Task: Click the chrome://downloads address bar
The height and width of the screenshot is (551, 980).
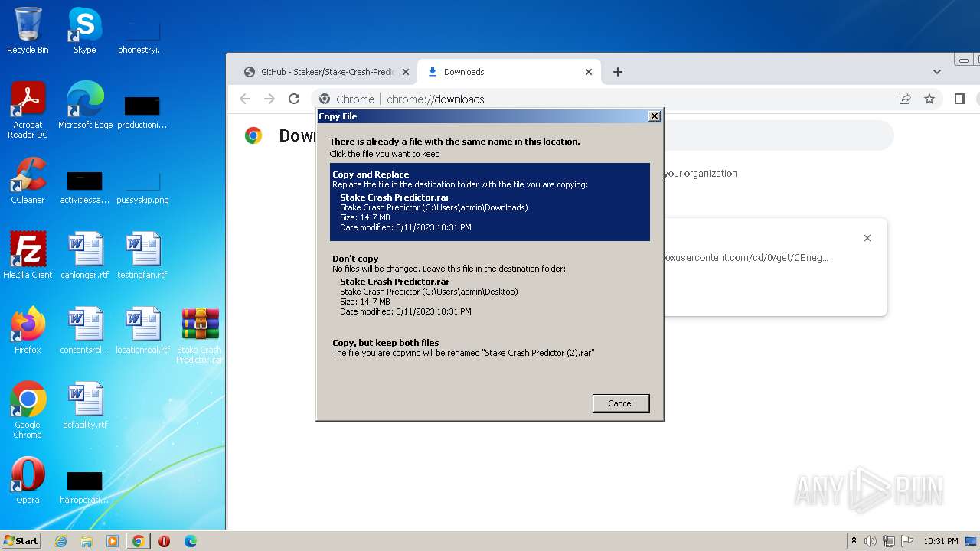Action: pos(601,99)
